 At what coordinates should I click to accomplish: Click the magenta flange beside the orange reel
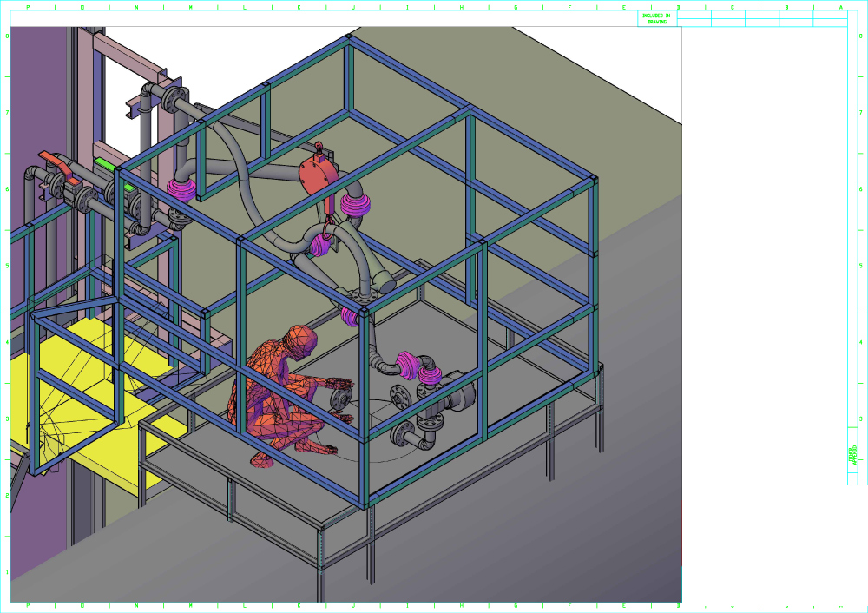tap(355, 205)
